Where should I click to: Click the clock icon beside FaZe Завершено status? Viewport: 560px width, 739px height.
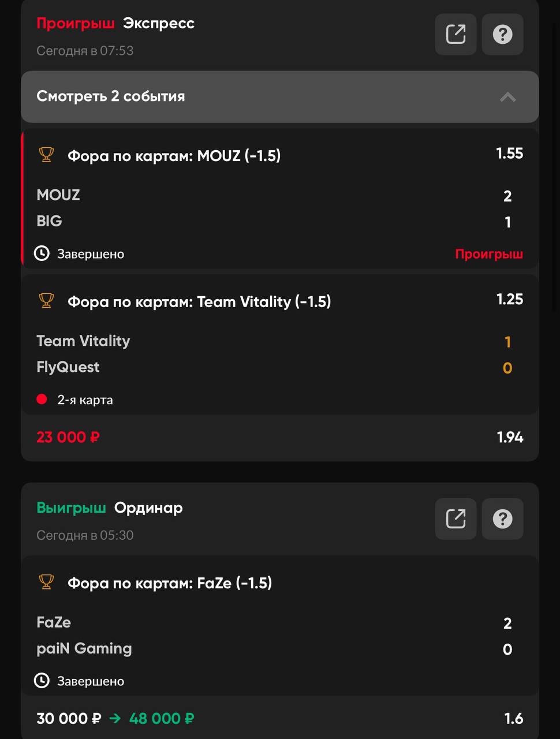[42, 680]
